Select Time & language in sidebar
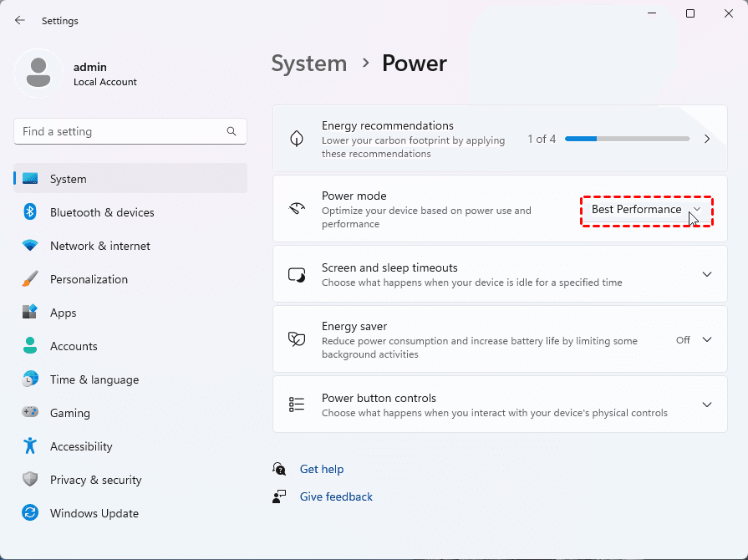 click(x=94, y=379)
